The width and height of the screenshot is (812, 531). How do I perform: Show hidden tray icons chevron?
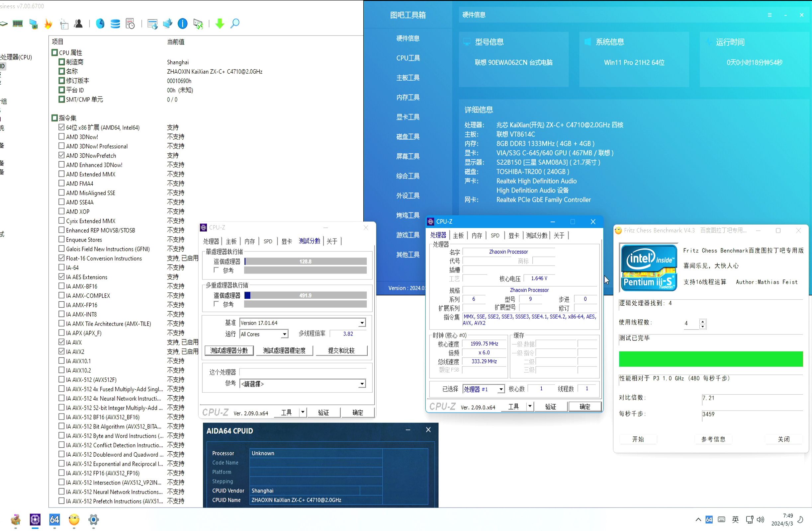698,520
